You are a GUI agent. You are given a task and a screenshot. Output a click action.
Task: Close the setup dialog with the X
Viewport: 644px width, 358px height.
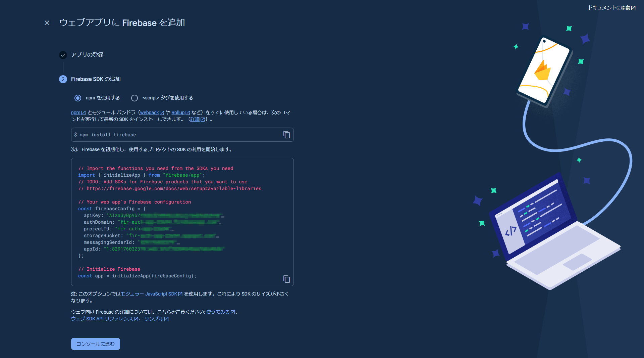(47, 23)
